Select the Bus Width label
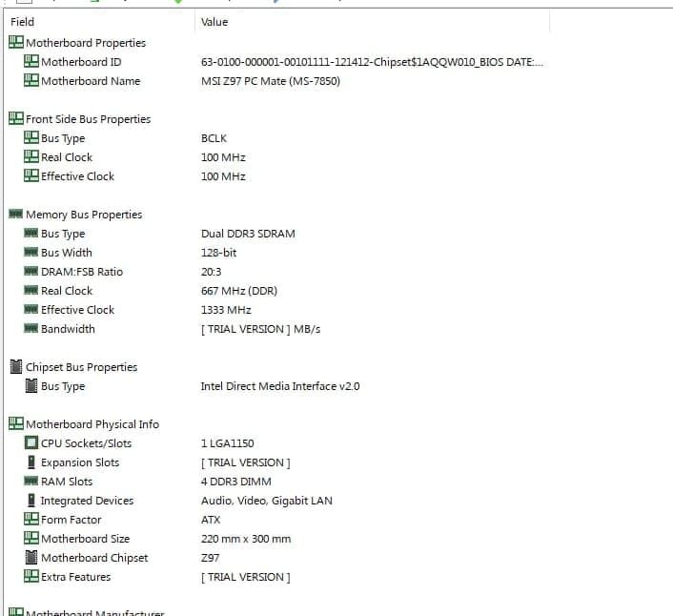The height and width of the screenshot is (616, 673). 67,253
